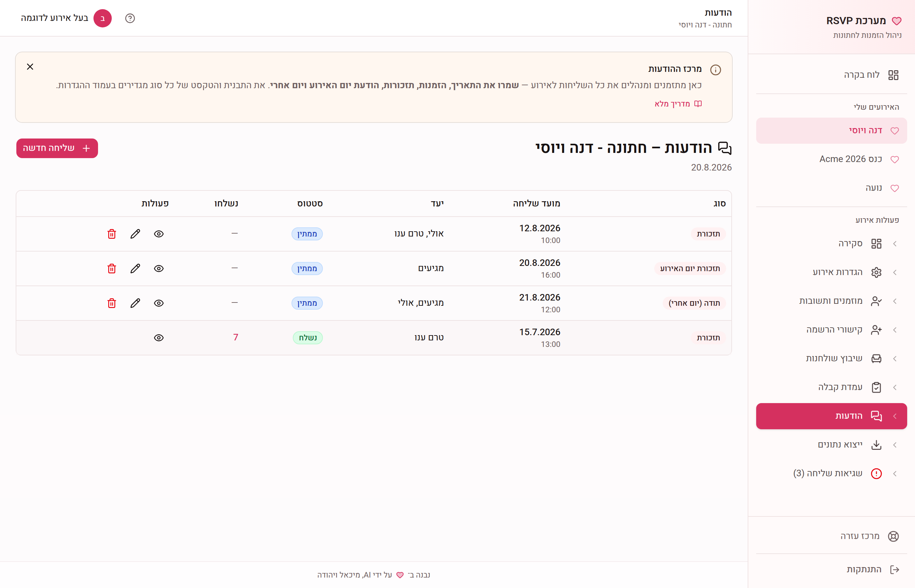Viewport: 915px width, 588px height.
Task: Delete the 12.8.2026 reminder message
Action: pos(111,234)
